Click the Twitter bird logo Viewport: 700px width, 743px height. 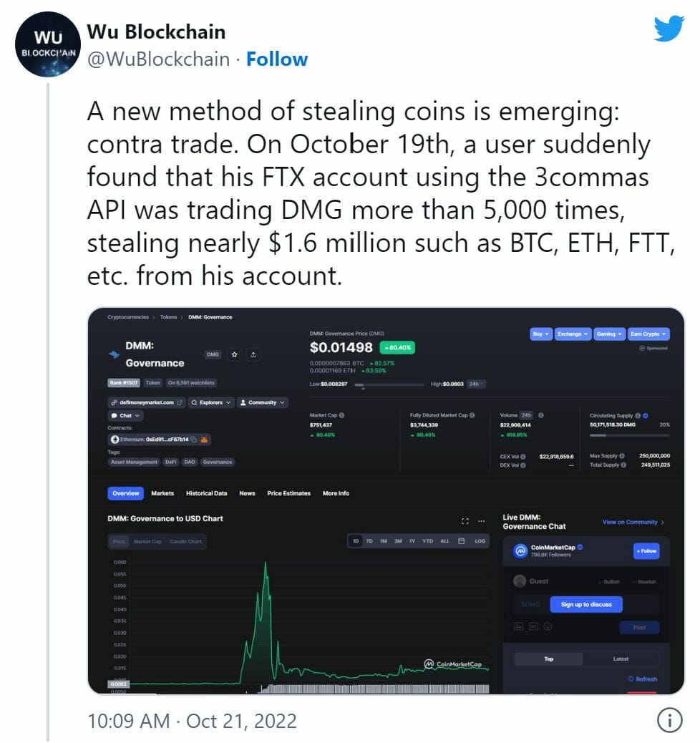(669, 29)
